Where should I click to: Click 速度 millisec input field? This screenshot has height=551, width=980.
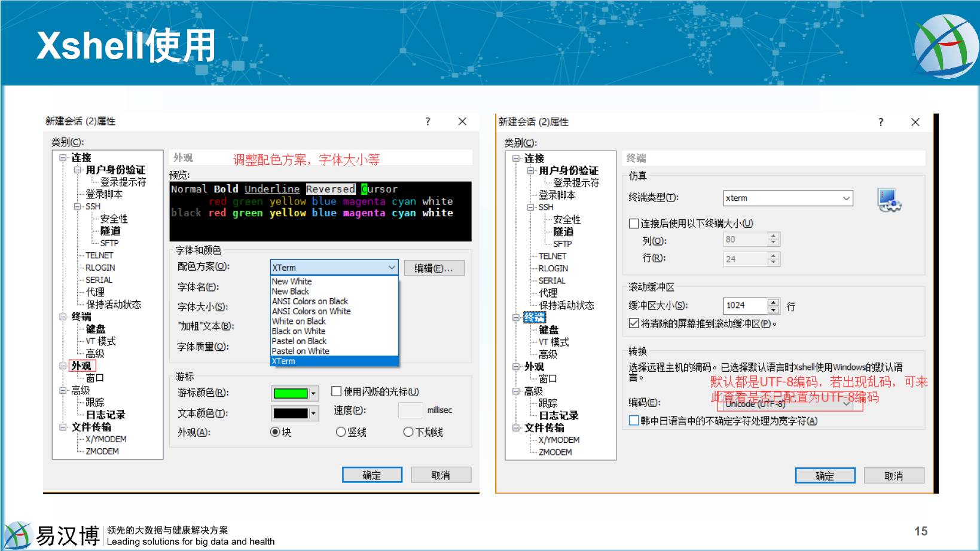[410, 411]
